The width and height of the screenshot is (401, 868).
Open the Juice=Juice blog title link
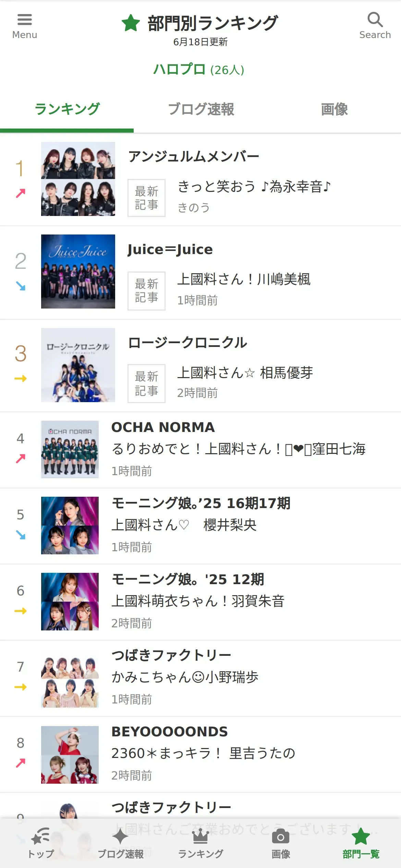[170, 249]
